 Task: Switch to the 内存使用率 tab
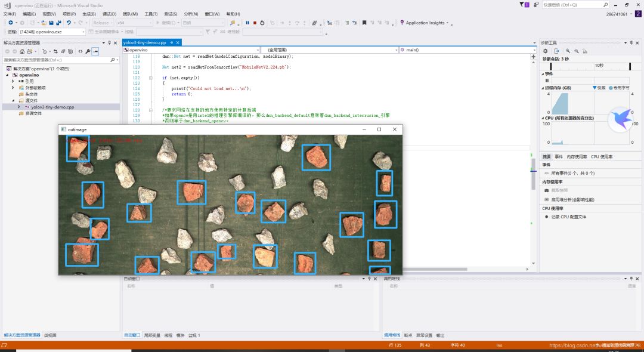click(x=576, y=156)
